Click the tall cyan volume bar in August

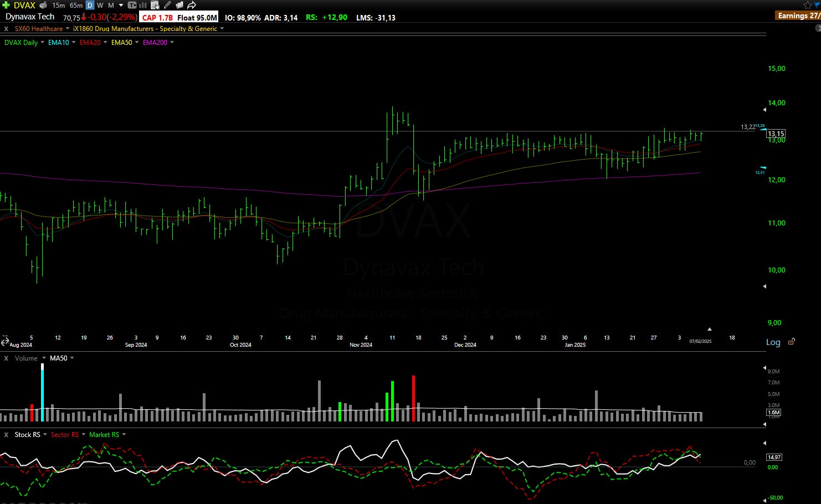(x=42, y=393)
